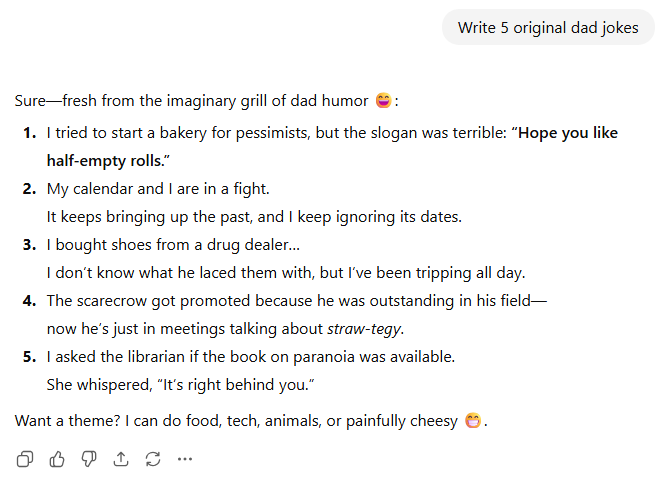Select the 'Write 5 original dad jokes' message bubble
Screen dimensions: 660x487
click(x=548, y=27)
